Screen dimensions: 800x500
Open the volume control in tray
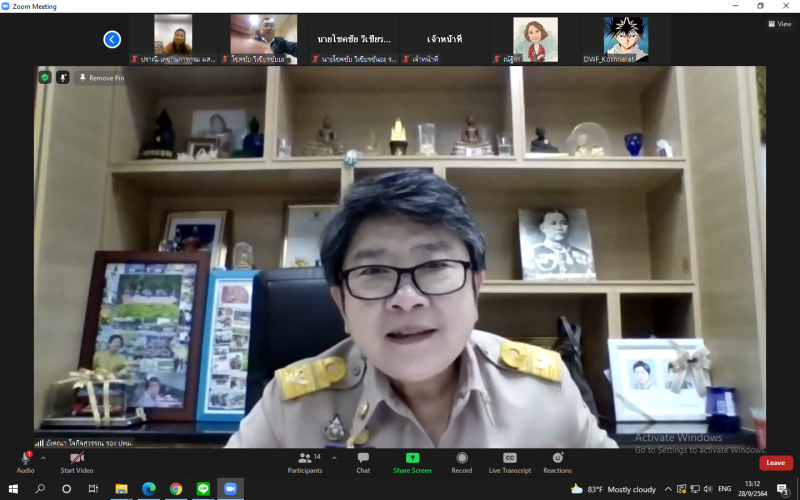(707, 489)
